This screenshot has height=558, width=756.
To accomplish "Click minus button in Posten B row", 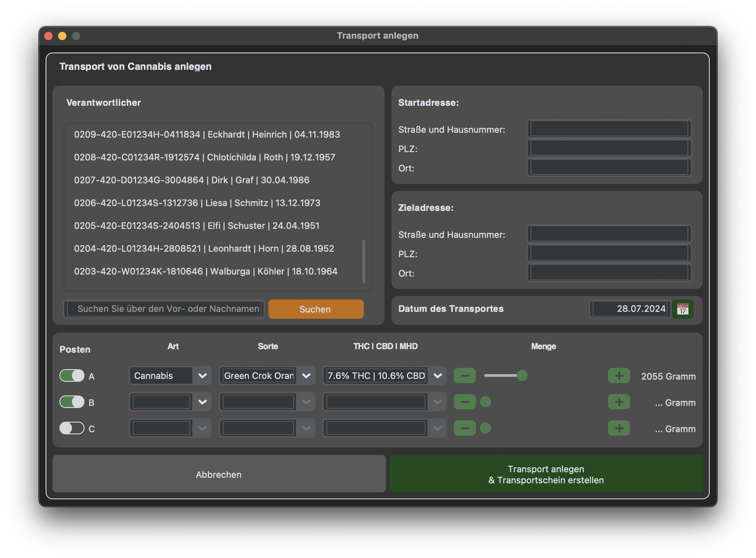I will point(464,402).
